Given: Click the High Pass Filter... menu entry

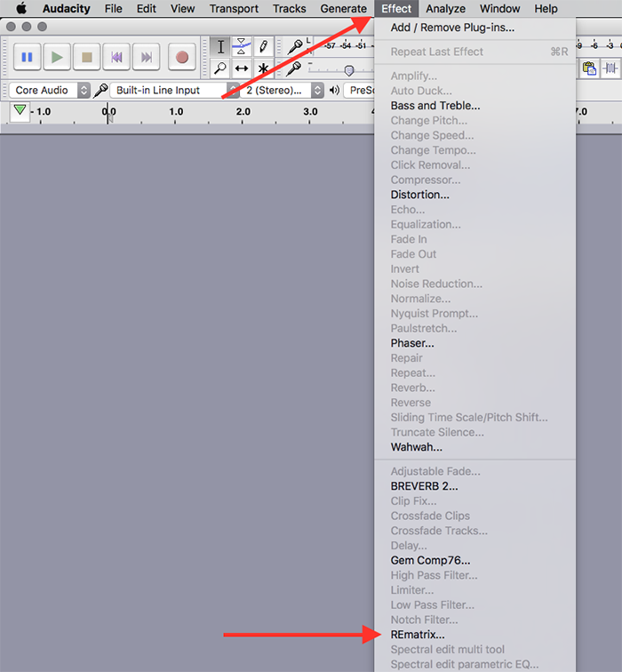Looking at the screenshot, I should pos(474,575).
